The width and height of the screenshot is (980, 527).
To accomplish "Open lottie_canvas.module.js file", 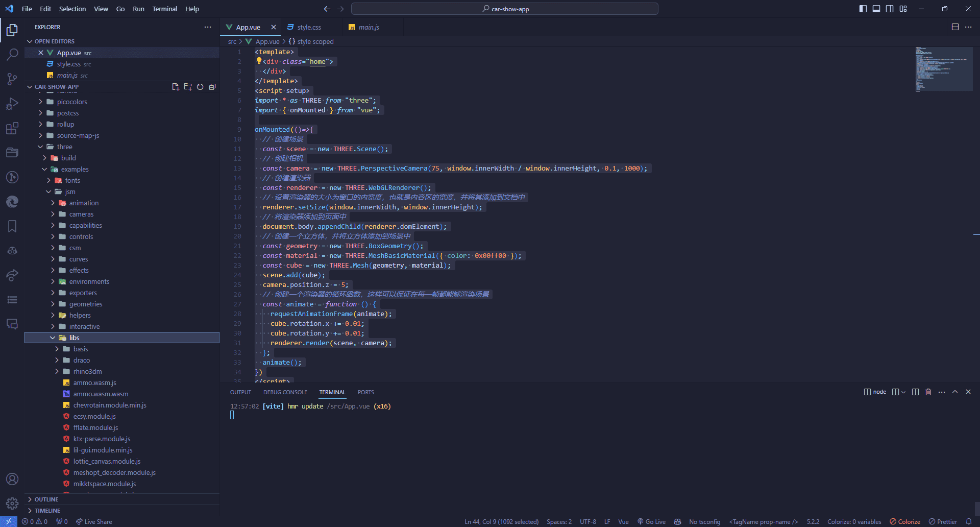I will click(107, 461).
